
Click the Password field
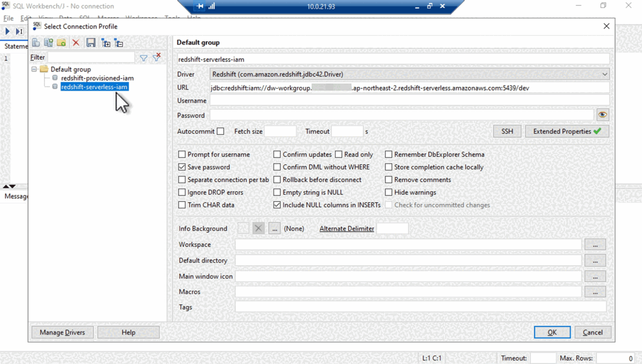[402, 115]
